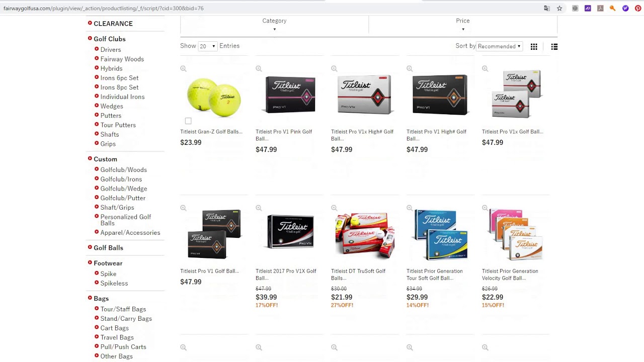Zoom the Titleist Pro V1 Pink image
This screenshot has width=644, height=362.
tap(259, 69)
